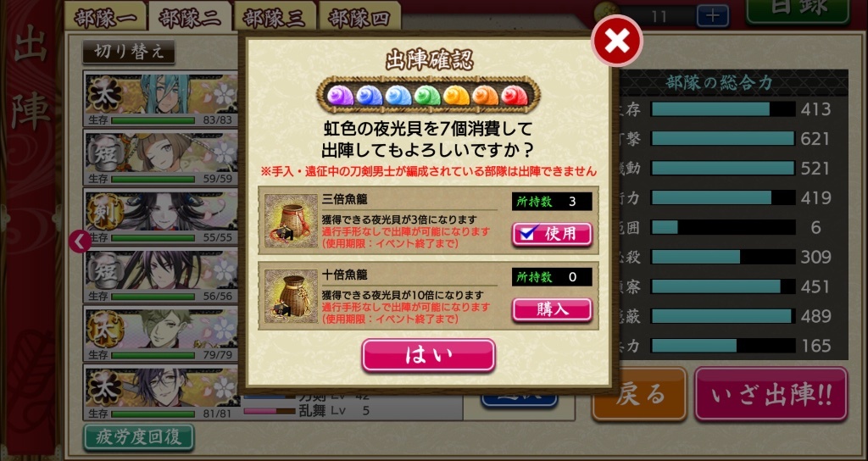Viewport: 868px width, 461px height.
Task: Switch to the 部隊三 tab
Action: tap(275, 18)
